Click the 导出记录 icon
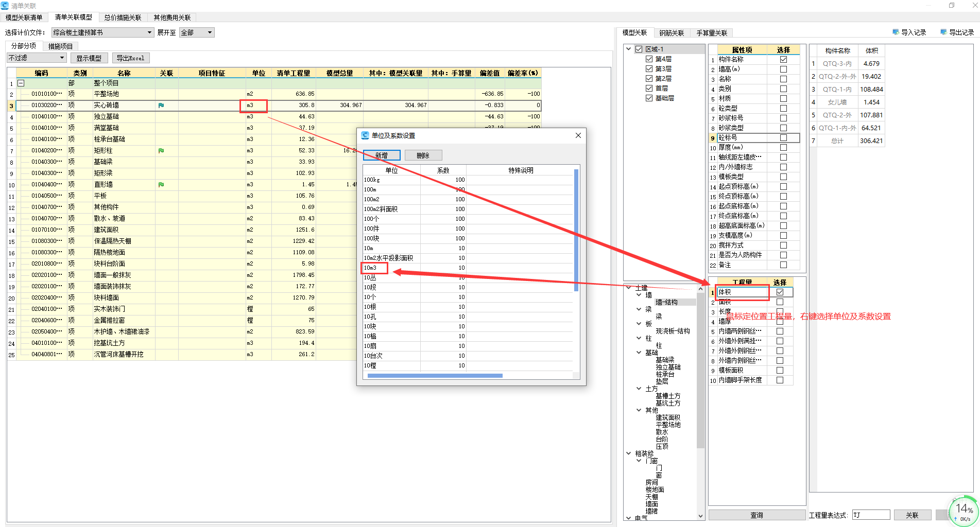980x527 pixels. point(943,32)
